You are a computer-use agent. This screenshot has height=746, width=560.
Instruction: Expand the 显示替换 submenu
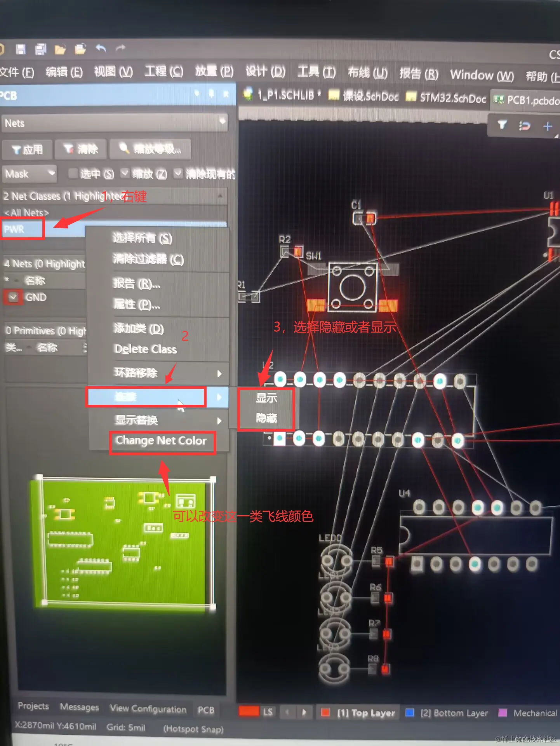point(158,420)
